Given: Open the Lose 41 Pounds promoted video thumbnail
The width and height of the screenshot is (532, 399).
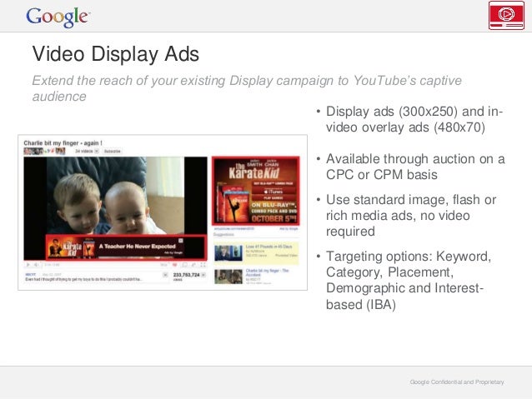Looking at the screenshot, I should click(228, 253).
